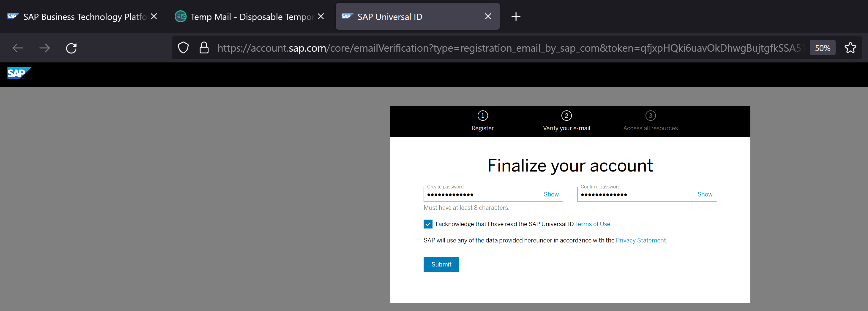The image size is (868, 311).
Task: Click the SAP logo in header
Action: tap(19, 73)
